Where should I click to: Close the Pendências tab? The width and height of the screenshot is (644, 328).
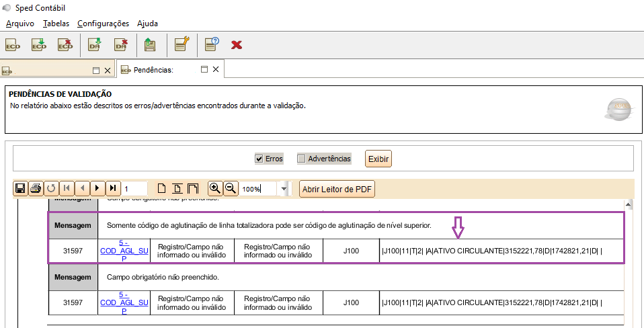click(x=216, y=69)
